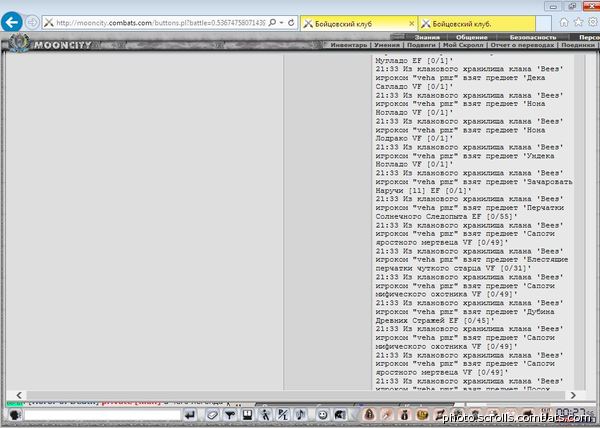Click the walking figure icon in chat toolbar
Image resolution: width=600 pixels, height=428 pixels.
click(x=265, y=415)
